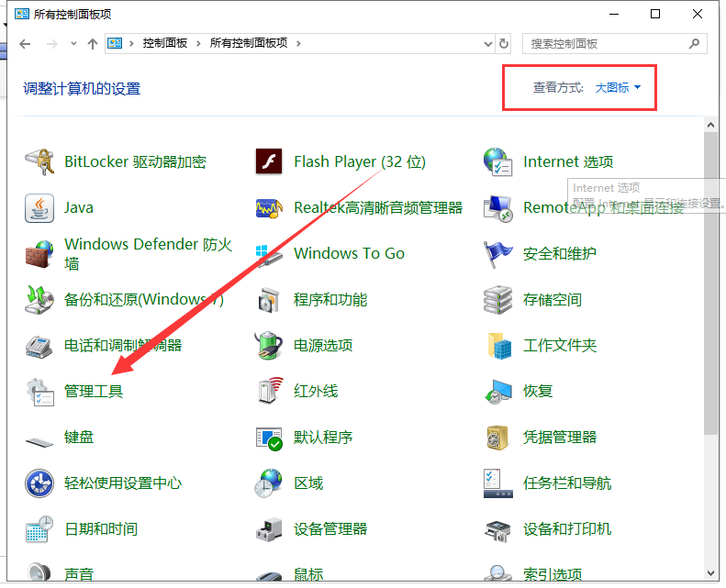The width and height of the screenshot is (726, 588).
Task: Expand the 查看方式 大图标 dropdown
Action: pyautogui.click(x=618, y=88)
